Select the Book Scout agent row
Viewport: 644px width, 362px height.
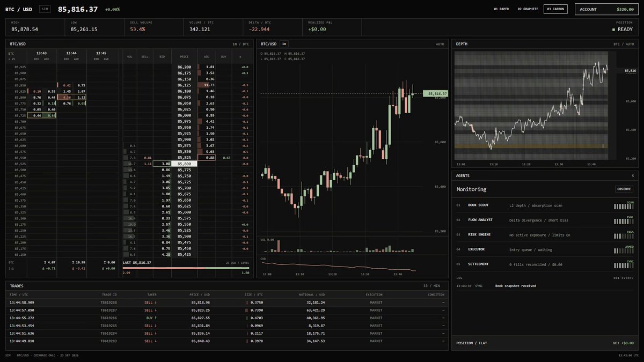545,205
